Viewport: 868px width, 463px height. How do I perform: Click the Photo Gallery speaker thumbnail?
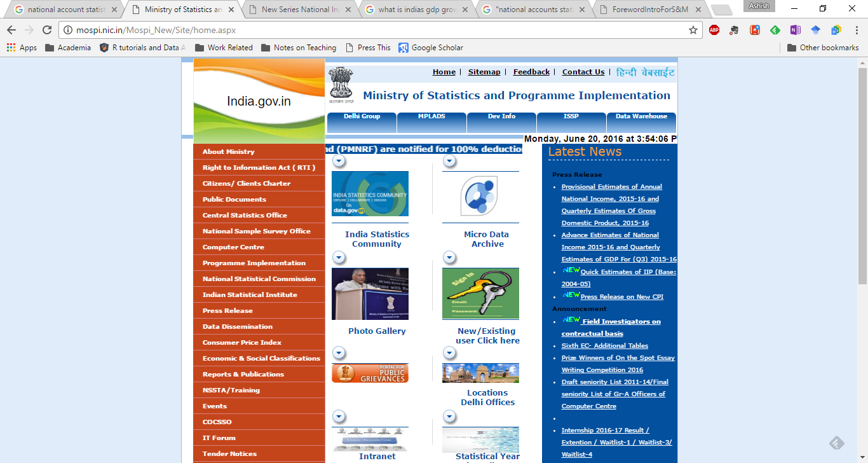tap(370, 294)
